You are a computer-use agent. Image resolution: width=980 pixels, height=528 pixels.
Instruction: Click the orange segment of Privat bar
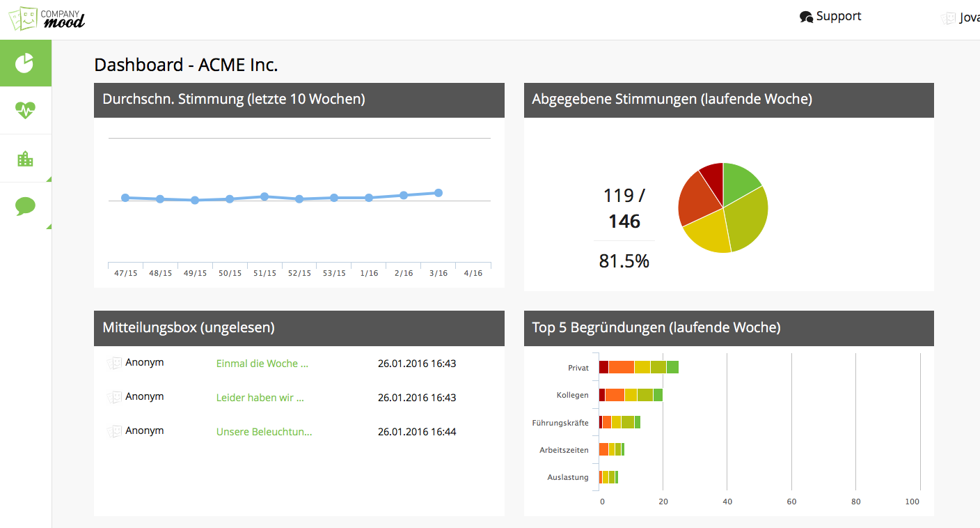coord(621,367)
